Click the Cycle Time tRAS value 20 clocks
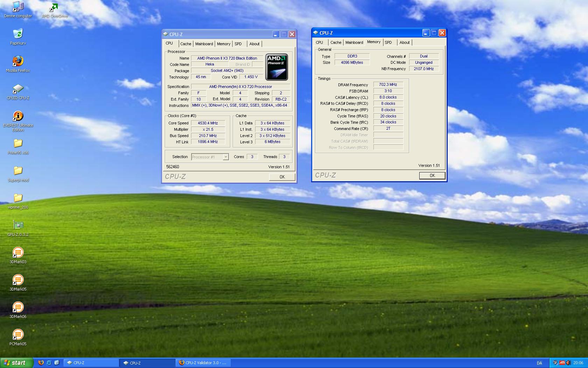The height and width of the screenshot is (368, 588). [x=388, y=116]
